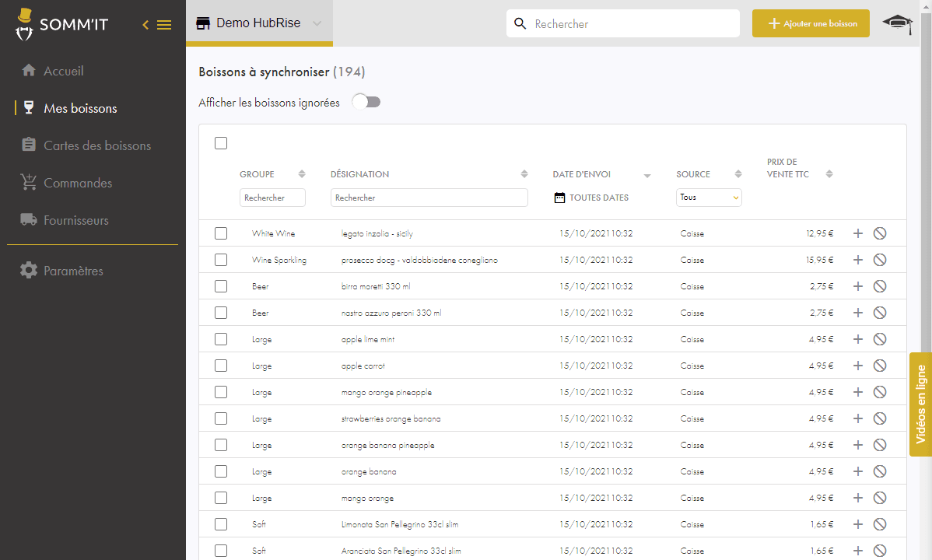The height and width of the screenshot is (560, 932).
Task: Click the Groupe column search field
Action: [x=272, y=198]
